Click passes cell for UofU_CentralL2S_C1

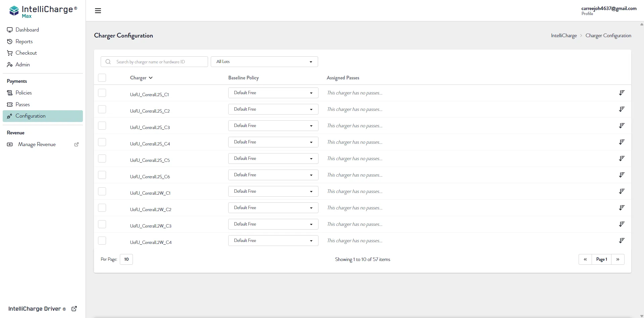tap(355, 93)
